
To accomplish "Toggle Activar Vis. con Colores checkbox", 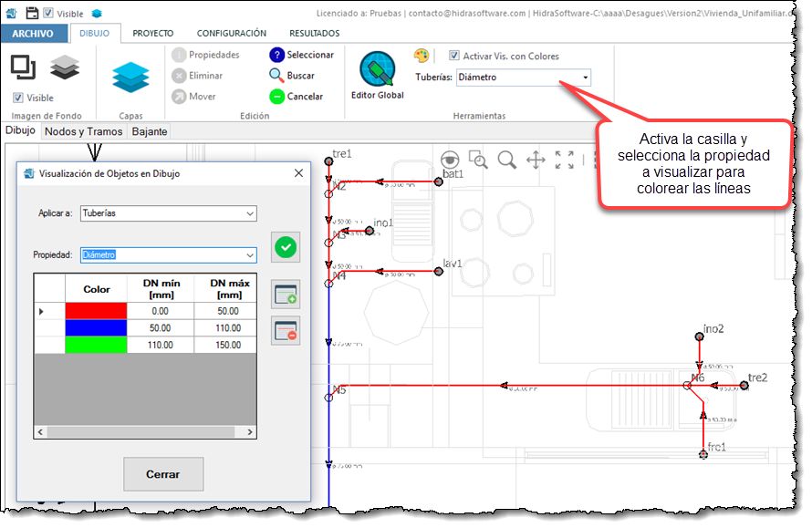I will [454, 57].
